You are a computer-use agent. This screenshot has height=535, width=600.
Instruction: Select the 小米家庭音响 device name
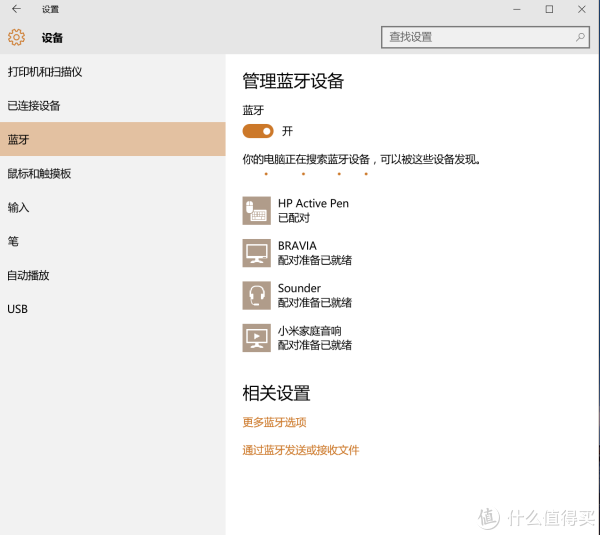pyautogui.click(x=310, y=331)
